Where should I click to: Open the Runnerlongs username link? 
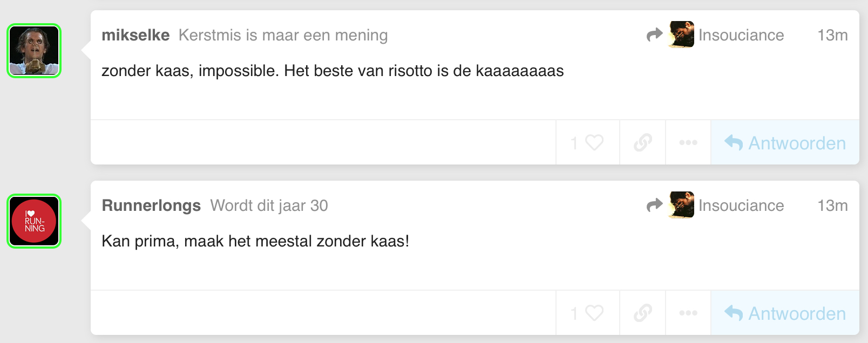(x=151, y=205)
